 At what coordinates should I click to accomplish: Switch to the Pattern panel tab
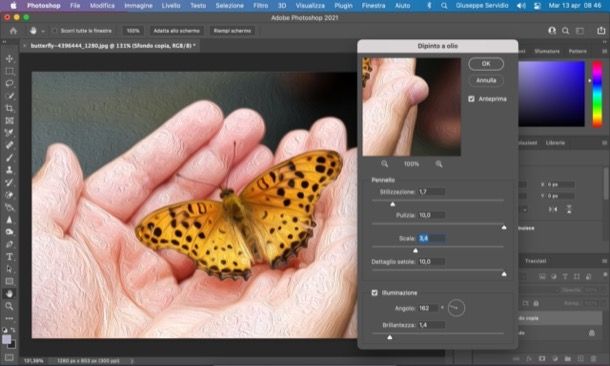(577, 51)
